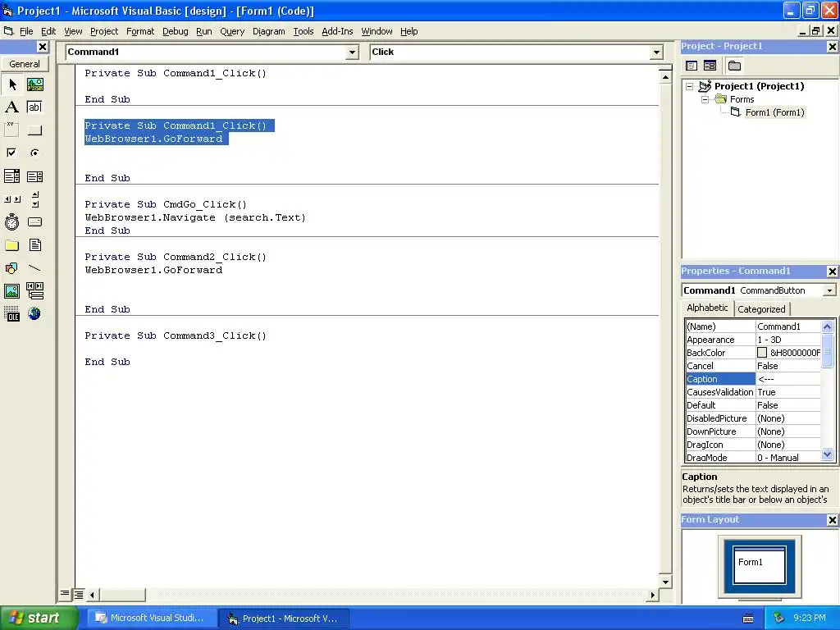The width and height of the screenshot is (840, 630).
Task: Click code window vertical scroll down arrow
Action: click(x=665, y=582)
